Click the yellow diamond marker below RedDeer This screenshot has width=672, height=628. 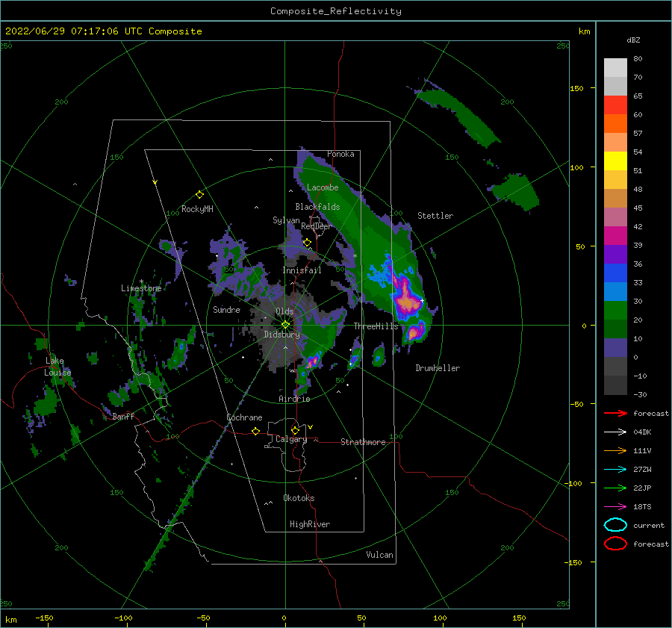(x=308, y=243)
